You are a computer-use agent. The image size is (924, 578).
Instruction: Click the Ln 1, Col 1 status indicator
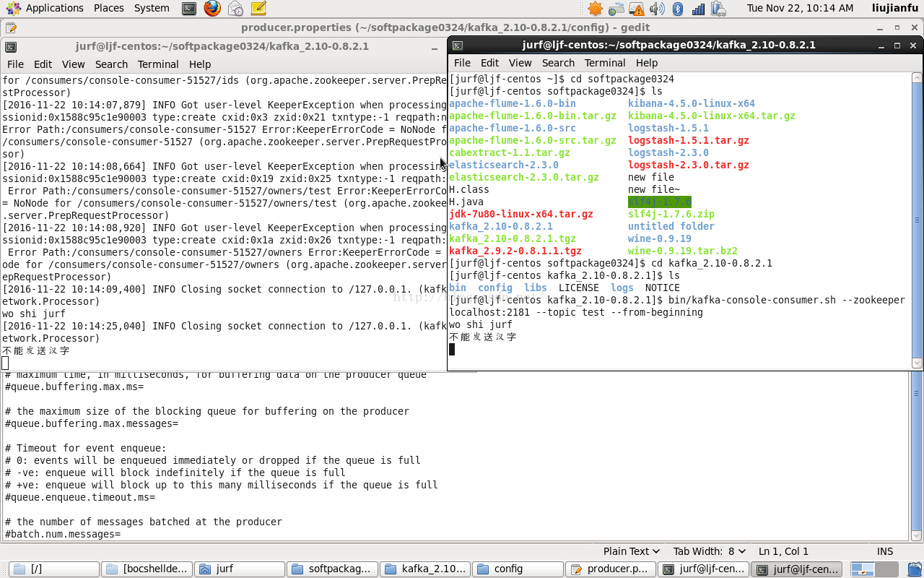tap(783, 551)
